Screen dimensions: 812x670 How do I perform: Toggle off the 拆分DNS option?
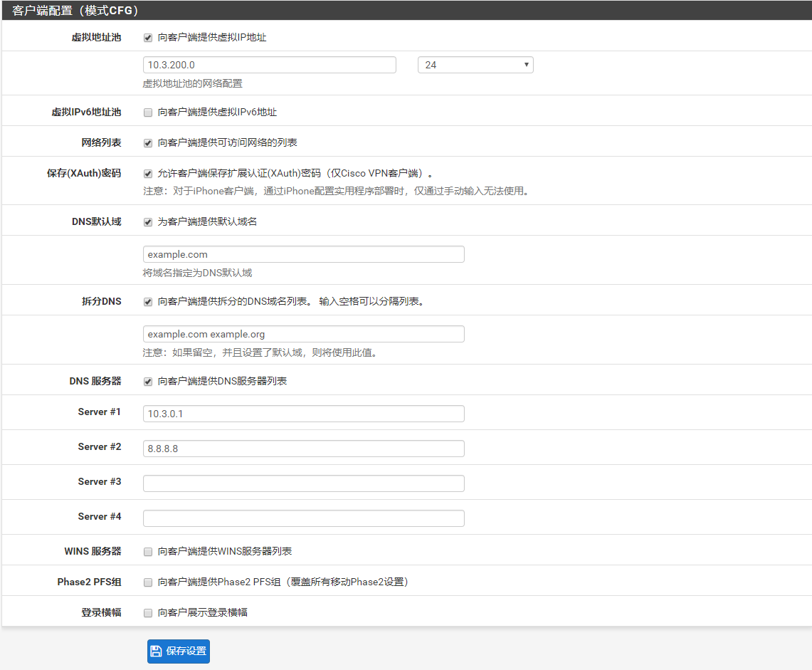148,301
